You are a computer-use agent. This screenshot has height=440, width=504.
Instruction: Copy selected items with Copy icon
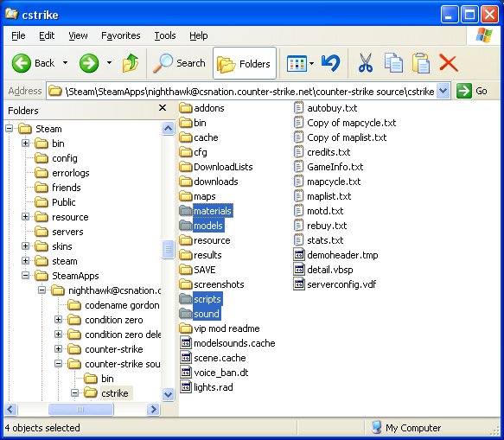393,63
